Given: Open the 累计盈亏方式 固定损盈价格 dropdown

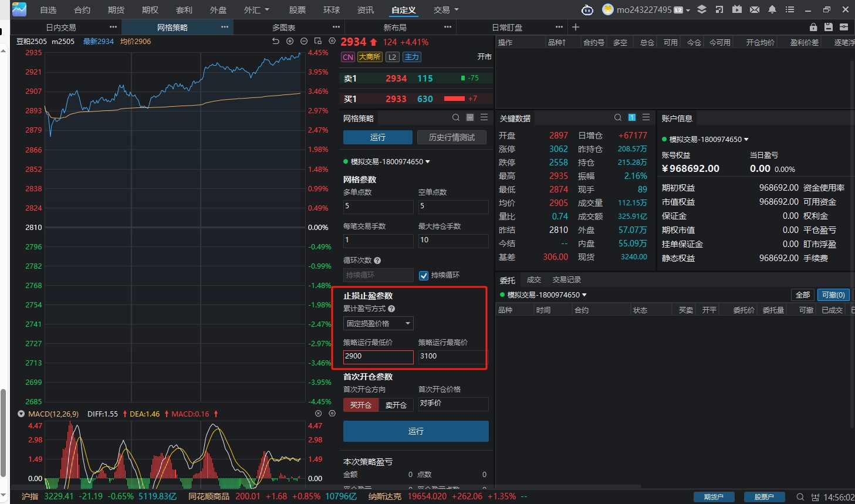Looking at the screenshot, I should coord(379,323).
